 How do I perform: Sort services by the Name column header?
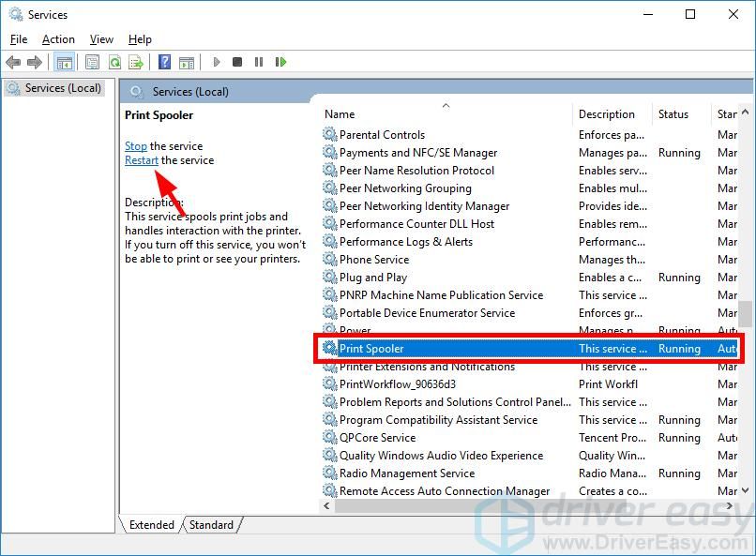click(375, 114)
